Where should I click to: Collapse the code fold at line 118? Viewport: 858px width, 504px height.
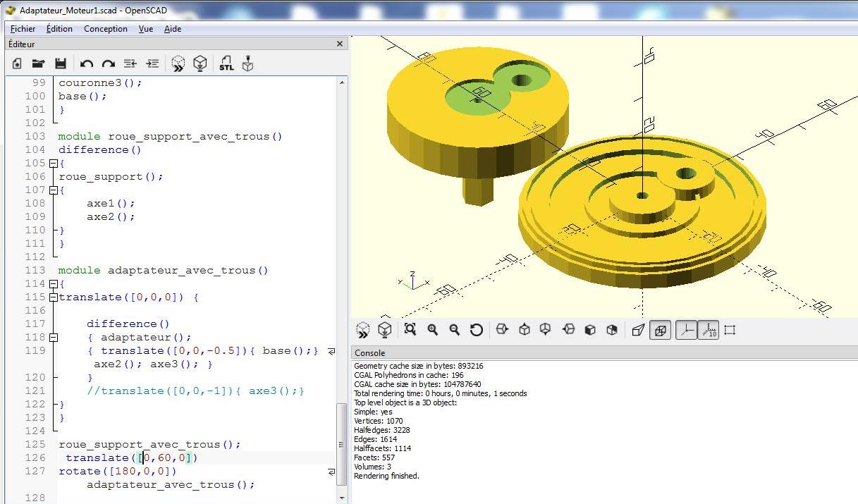click(x=53, y=338)
